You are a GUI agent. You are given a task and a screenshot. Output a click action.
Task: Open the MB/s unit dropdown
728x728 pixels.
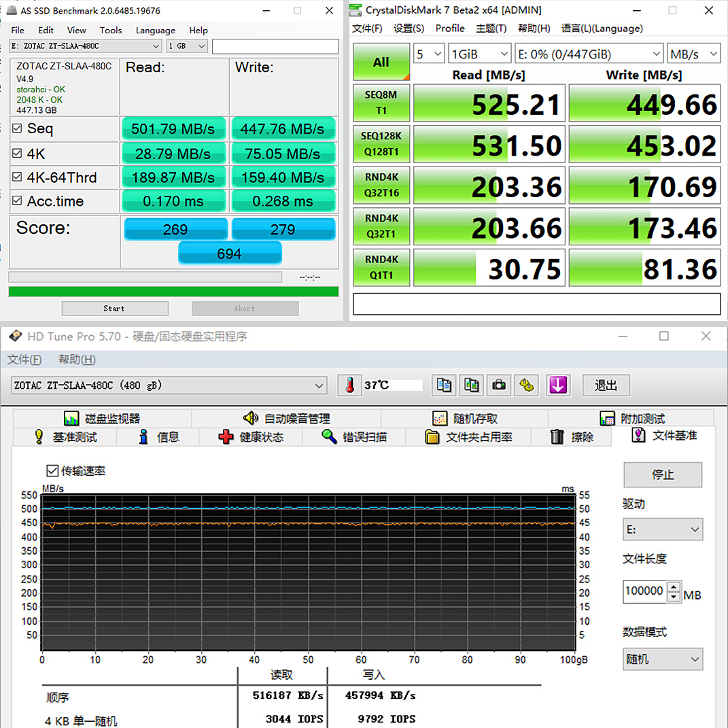coord(693,54)
